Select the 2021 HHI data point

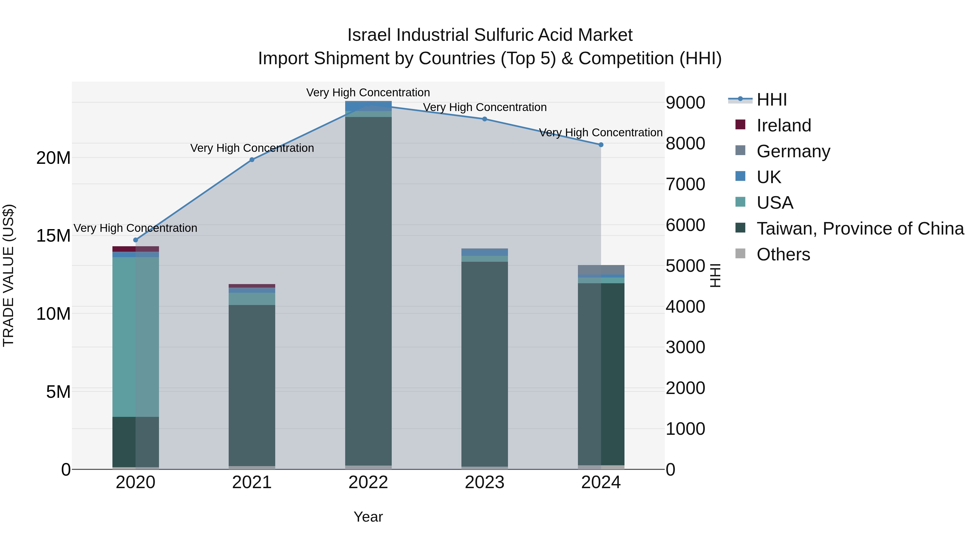[252, 160]
